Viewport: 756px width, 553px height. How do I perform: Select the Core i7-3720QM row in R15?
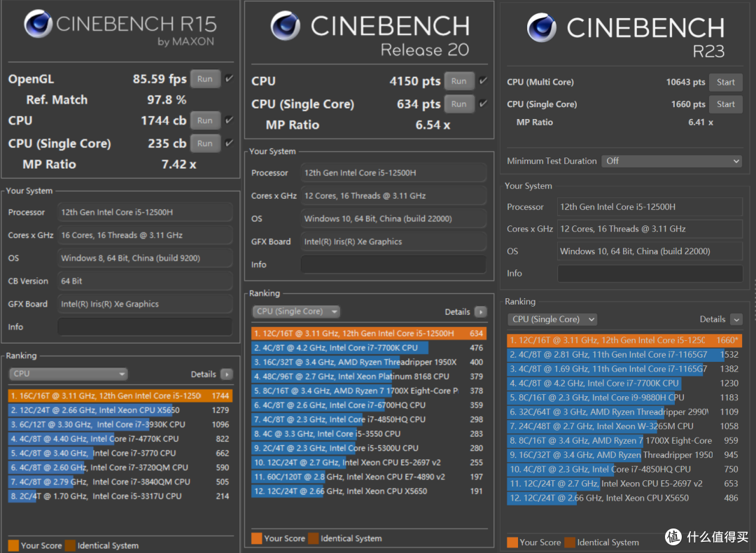(120, 467)
